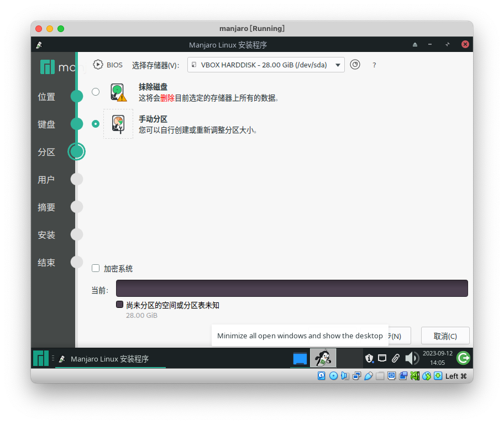Click the paperclip attachment tray icon
This screenshot has height=424, width=504.
point(395,358)
